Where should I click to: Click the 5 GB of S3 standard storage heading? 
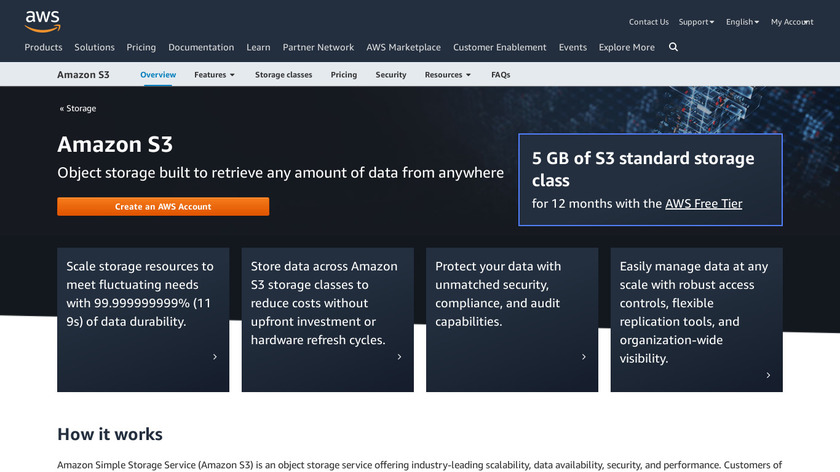643,169
